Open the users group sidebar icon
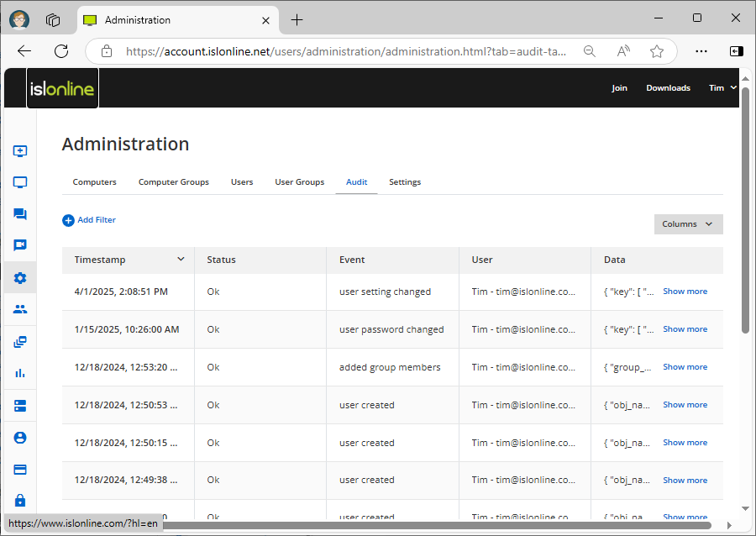 click(x=20, y=309)
